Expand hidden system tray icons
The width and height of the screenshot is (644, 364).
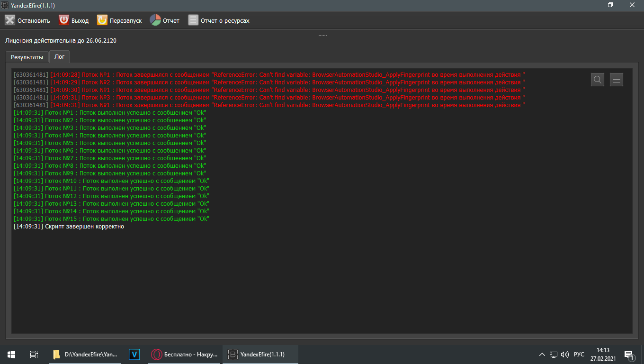click(542, 355)
